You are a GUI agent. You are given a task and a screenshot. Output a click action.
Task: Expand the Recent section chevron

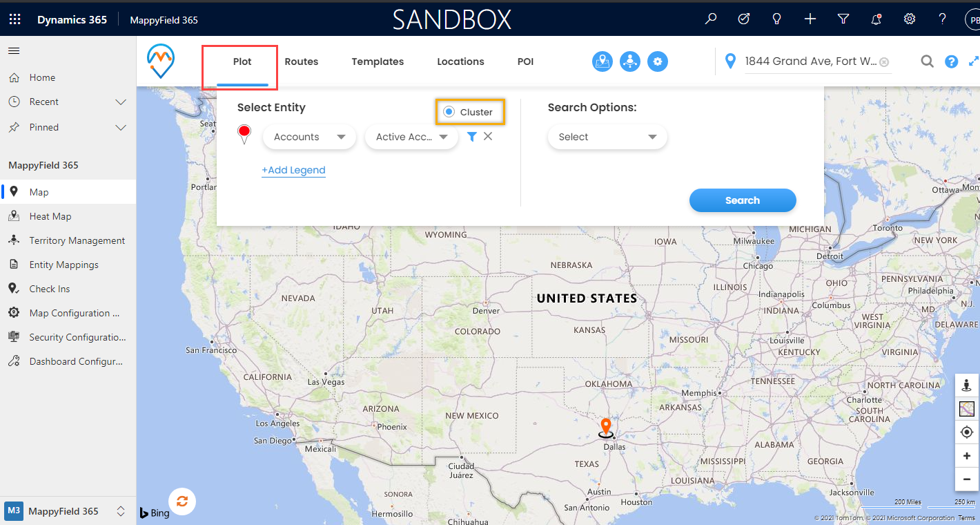point(121,102)
